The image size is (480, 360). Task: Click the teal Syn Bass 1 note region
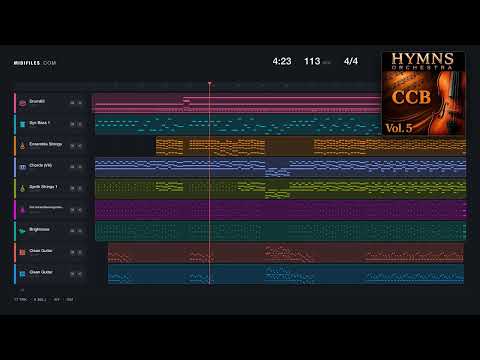click(x=238, y=125)
